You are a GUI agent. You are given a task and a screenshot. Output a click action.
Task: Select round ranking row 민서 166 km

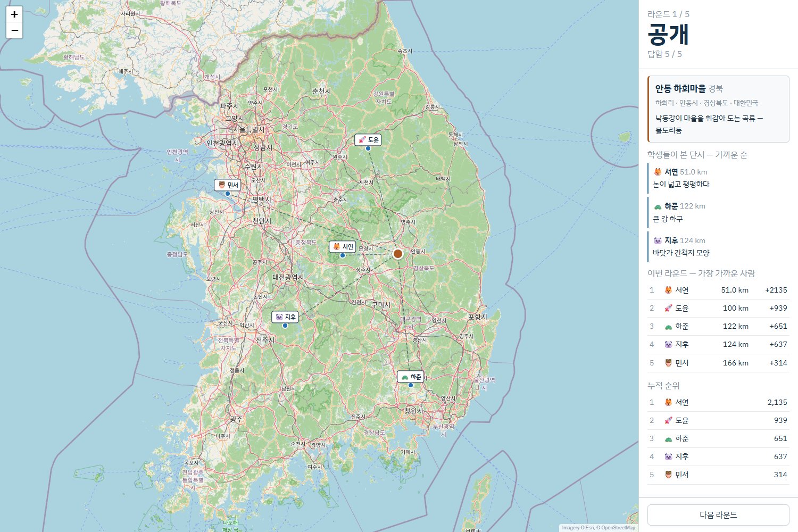[x=718, y=363]
